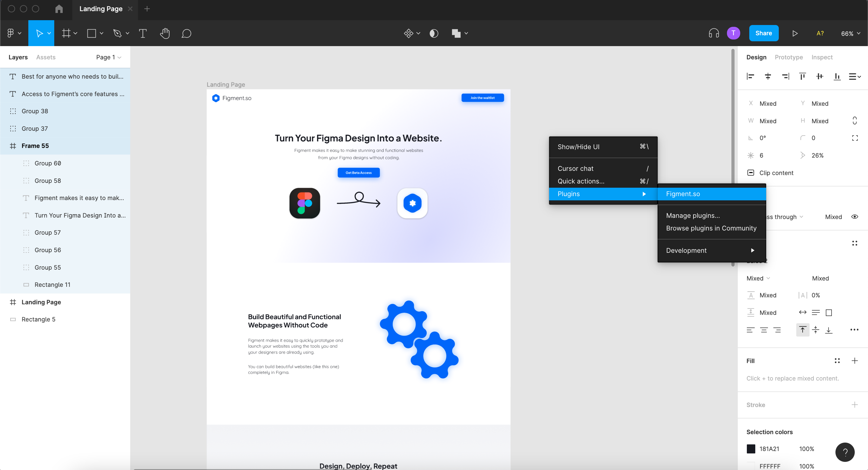This screenshot has height=470, width=868.
Task: Toggle constrain proportions lock
Action: click(x=855, y=121)
